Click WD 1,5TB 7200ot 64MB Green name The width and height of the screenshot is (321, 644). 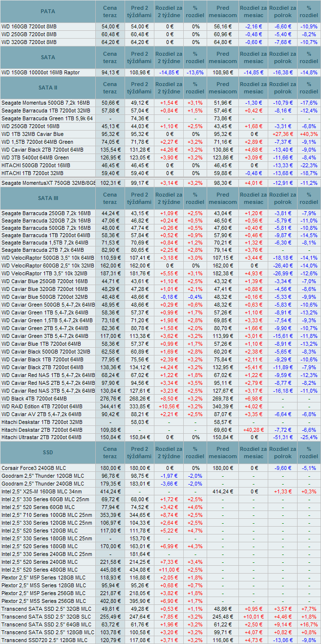[37, 142]
